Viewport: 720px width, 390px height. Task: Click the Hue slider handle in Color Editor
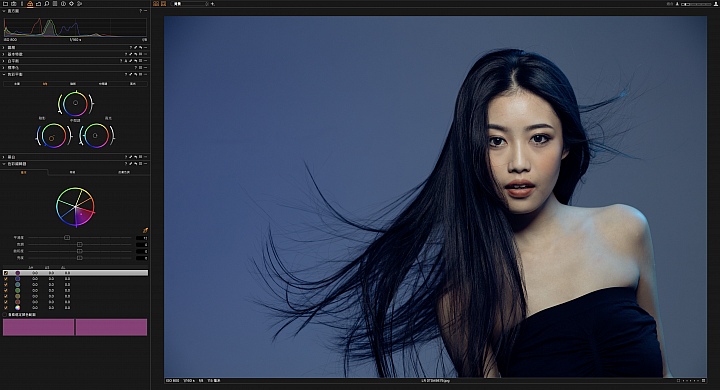point(79,244)
